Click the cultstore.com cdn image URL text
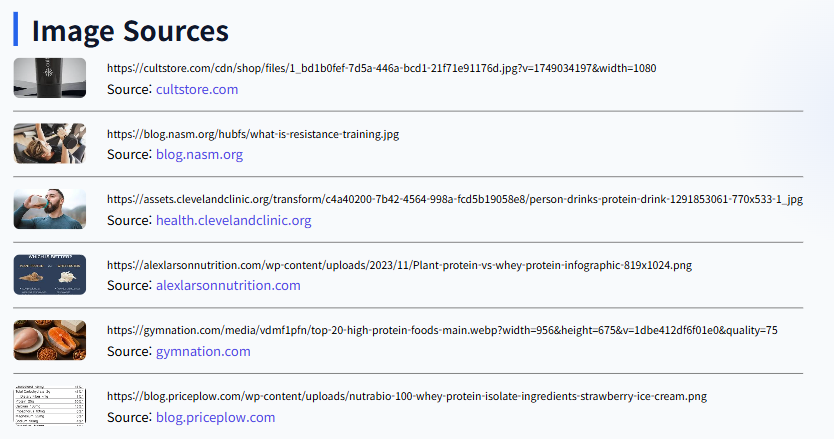 point(381,68)
